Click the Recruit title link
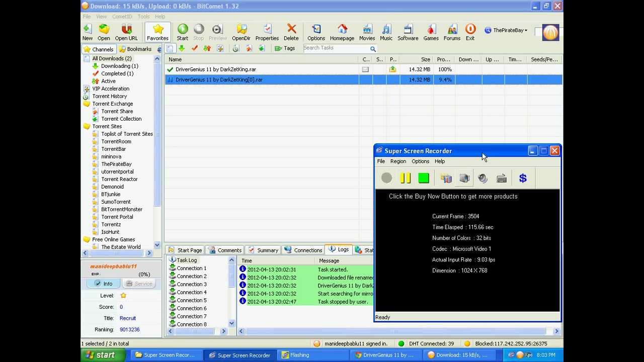 pos(128,318)
